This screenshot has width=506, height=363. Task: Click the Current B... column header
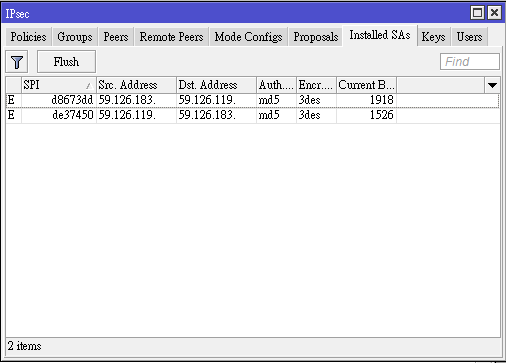click(366, 85)
